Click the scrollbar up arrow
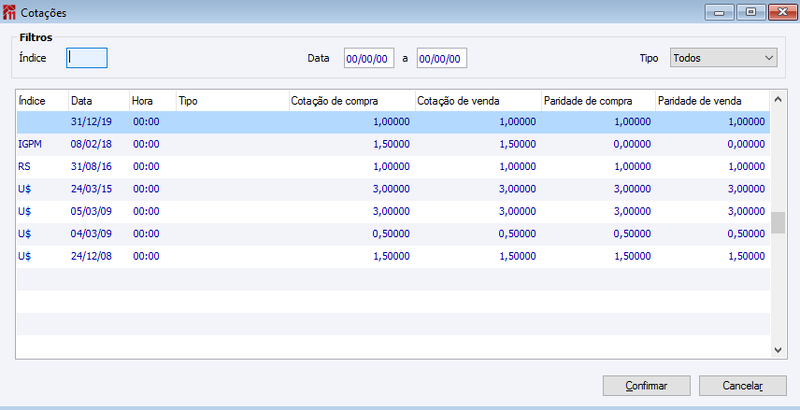This screenshot has height=410, width=800. [x=778, y=100]
